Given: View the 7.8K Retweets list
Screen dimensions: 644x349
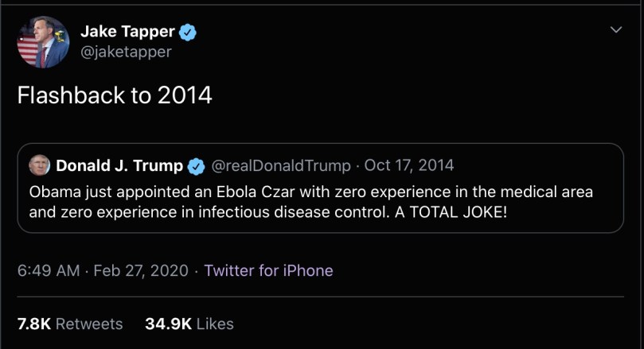Looking at the screenshot, I should pos(70,324).
